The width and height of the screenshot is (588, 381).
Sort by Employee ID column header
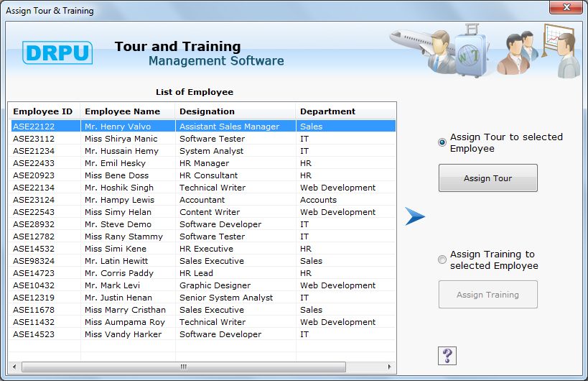click(44, 111)
